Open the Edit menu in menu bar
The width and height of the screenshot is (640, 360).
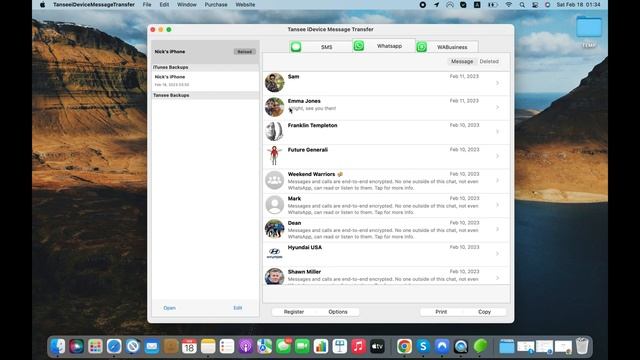tap(164, 4)
